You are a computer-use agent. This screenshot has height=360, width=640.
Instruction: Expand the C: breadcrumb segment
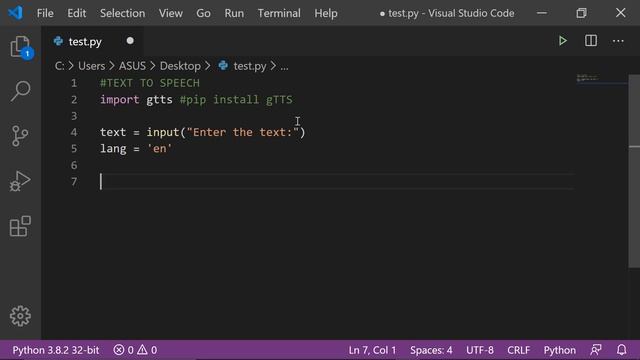[60, 66]
